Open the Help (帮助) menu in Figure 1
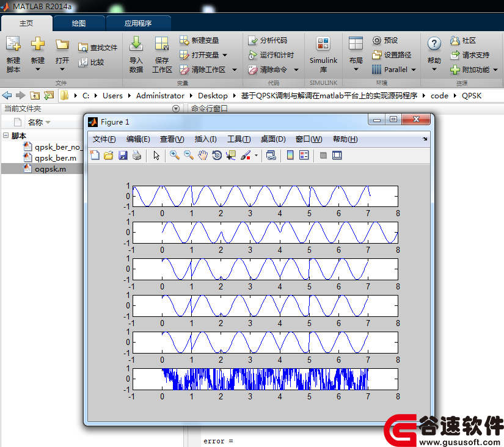 pyautogui.click(x=345, y=139)
